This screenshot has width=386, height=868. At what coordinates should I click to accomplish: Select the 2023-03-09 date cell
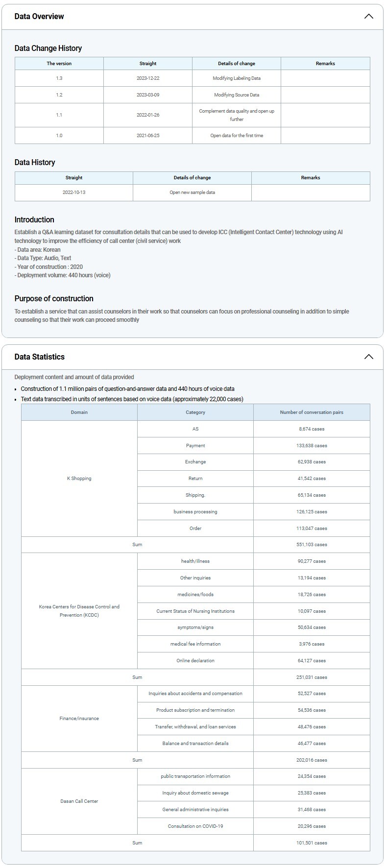147,95
